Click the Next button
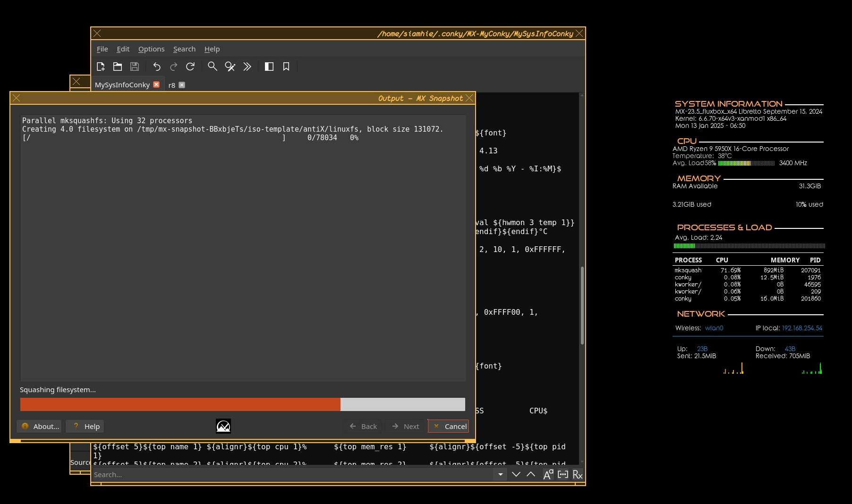 (405, 426)
